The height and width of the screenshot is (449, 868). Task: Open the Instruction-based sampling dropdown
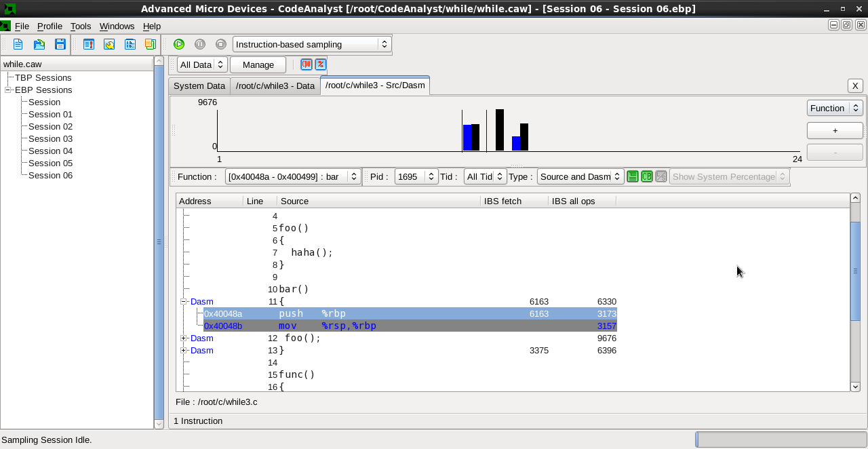pyautogui.click(x=312, y=44)
